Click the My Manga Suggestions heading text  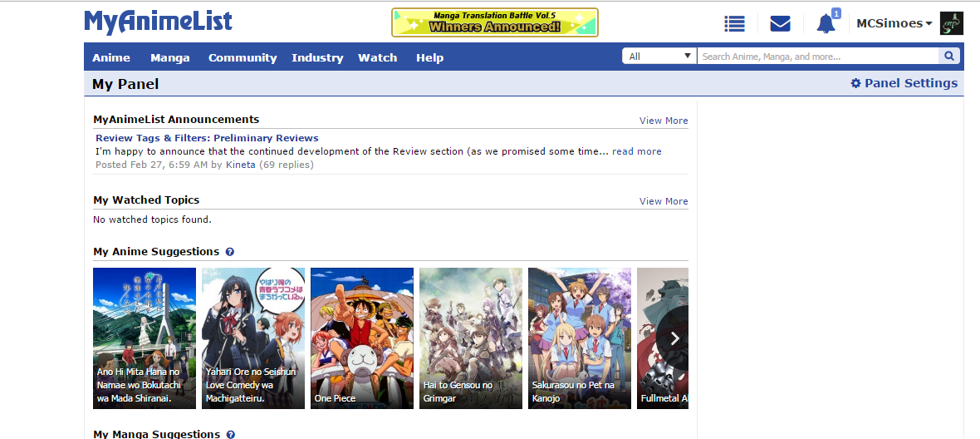point(157,434)
